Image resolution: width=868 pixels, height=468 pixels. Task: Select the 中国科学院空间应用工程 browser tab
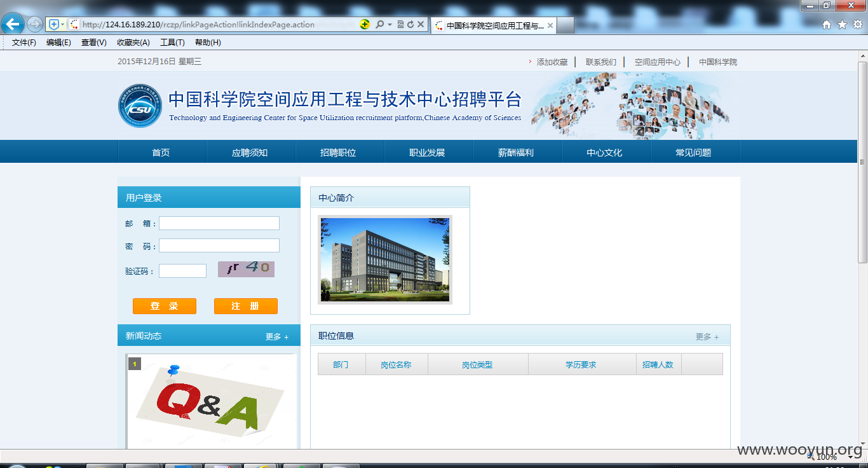pyautogui.click(x=495, y=25)
